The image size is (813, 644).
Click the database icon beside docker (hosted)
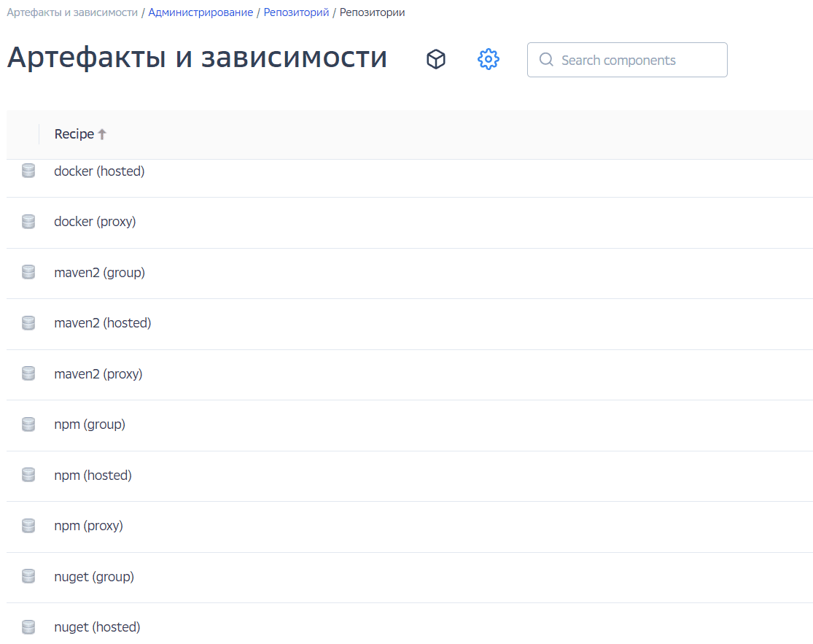(x=28, y=171)
